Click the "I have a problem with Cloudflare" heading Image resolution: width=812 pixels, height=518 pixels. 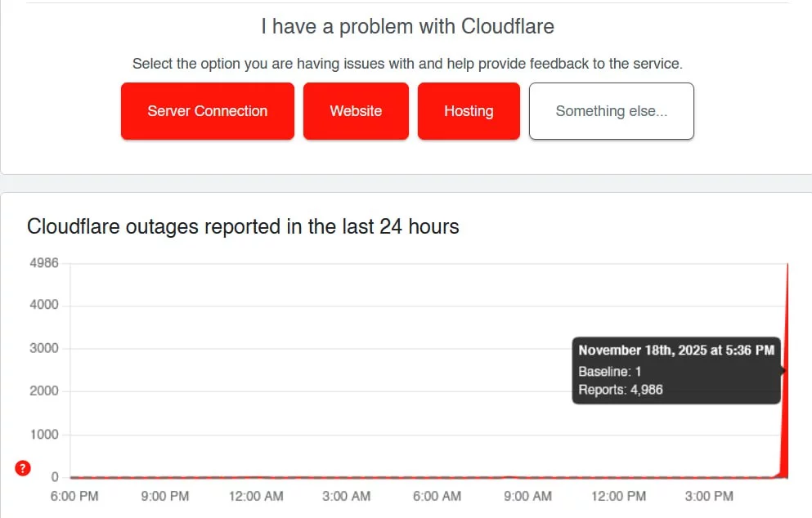[407, 26]
